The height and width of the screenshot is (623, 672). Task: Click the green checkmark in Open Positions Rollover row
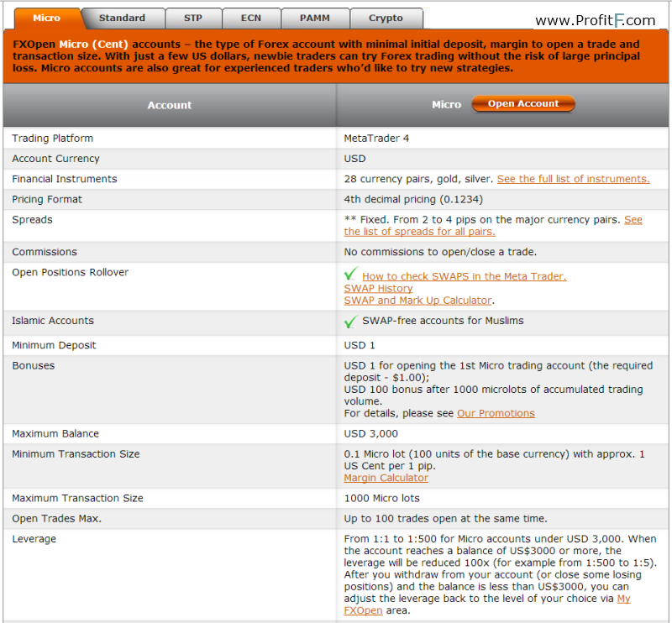click(x=351, y=274)
